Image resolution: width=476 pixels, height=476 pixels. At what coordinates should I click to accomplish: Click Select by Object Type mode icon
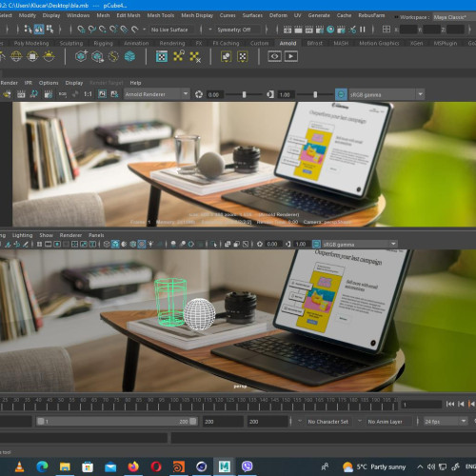click(39, 30)
